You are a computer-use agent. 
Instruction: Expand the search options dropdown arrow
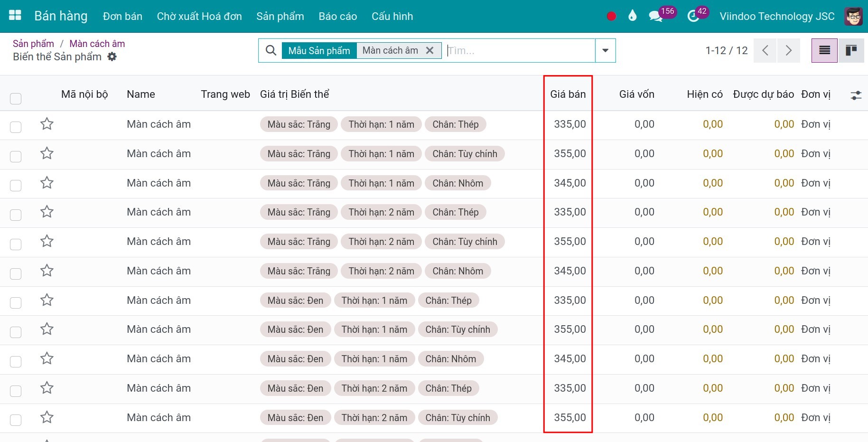(606, 50)
